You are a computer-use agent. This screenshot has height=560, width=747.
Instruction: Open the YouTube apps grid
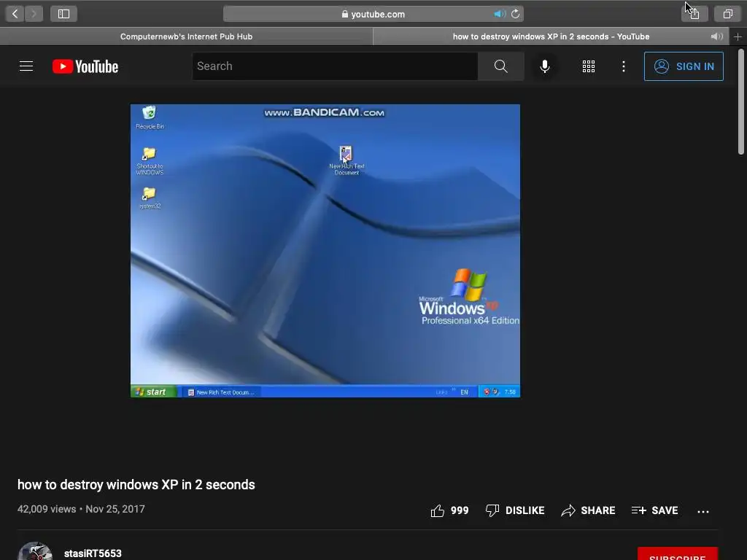click(x=589, y=66)
